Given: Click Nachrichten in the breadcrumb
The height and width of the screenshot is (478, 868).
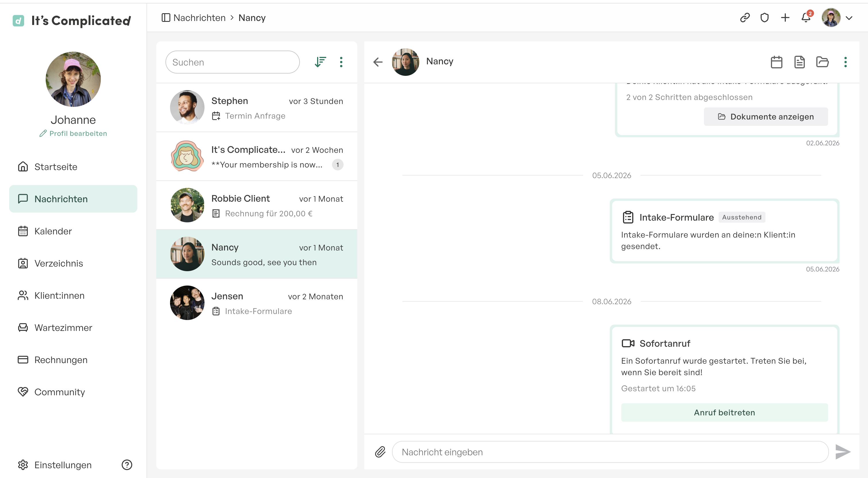Looking at the screenshot, I should click(199, 18).
